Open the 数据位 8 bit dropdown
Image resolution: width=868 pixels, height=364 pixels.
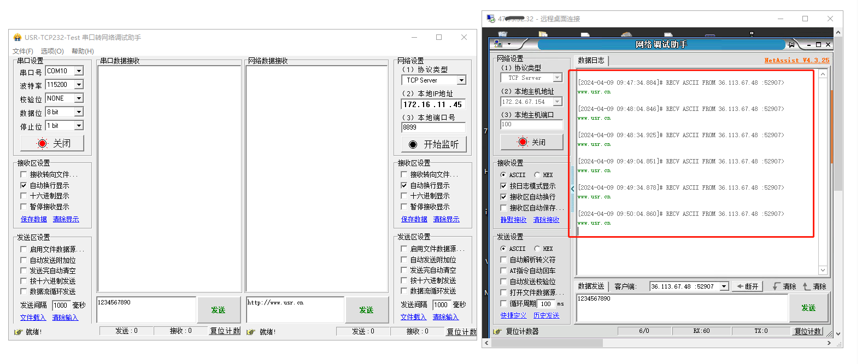coord(79,112)
